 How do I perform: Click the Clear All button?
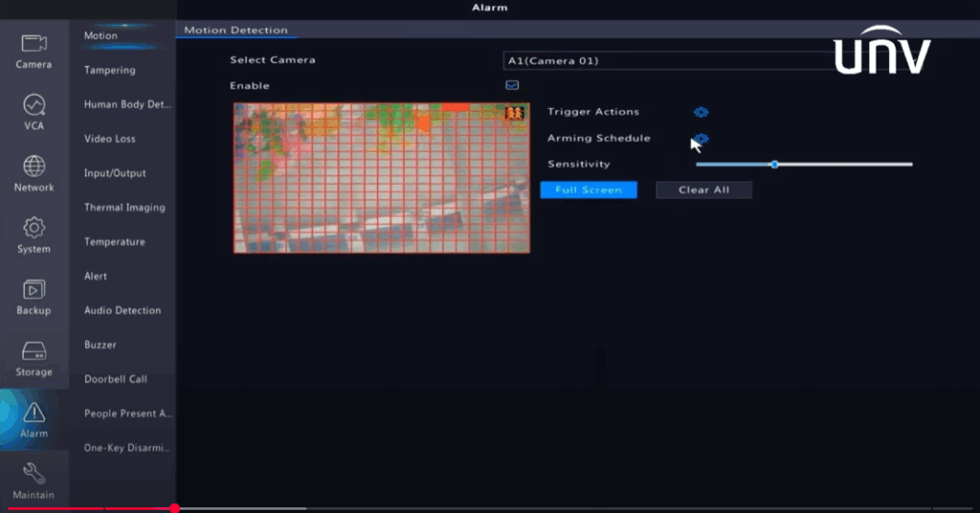(x=703, y=190)
